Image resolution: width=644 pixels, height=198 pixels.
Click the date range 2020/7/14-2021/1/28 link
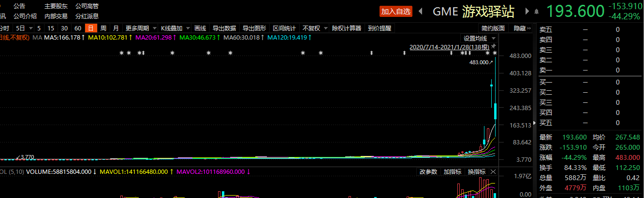pos(449,47)
